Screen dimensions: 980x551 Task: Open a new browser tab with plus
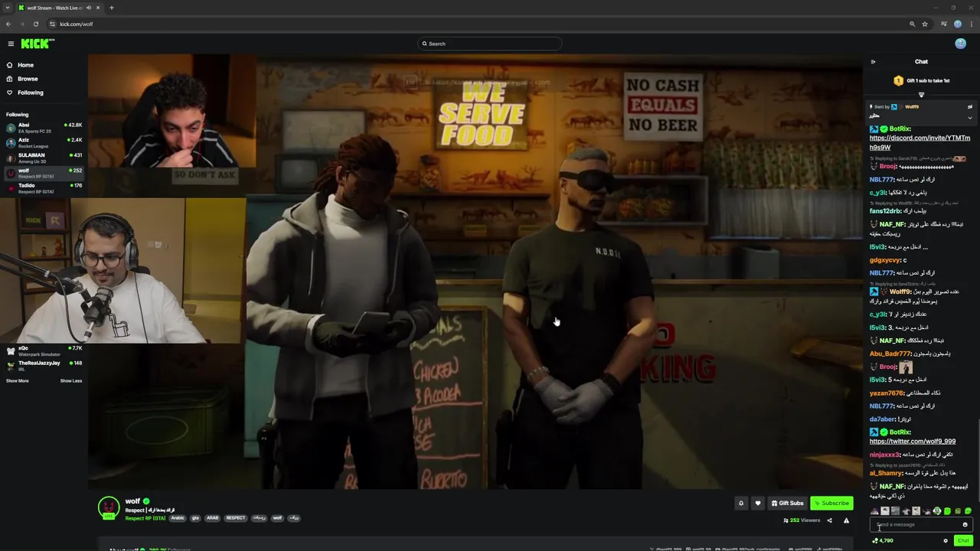coord(111,8)
